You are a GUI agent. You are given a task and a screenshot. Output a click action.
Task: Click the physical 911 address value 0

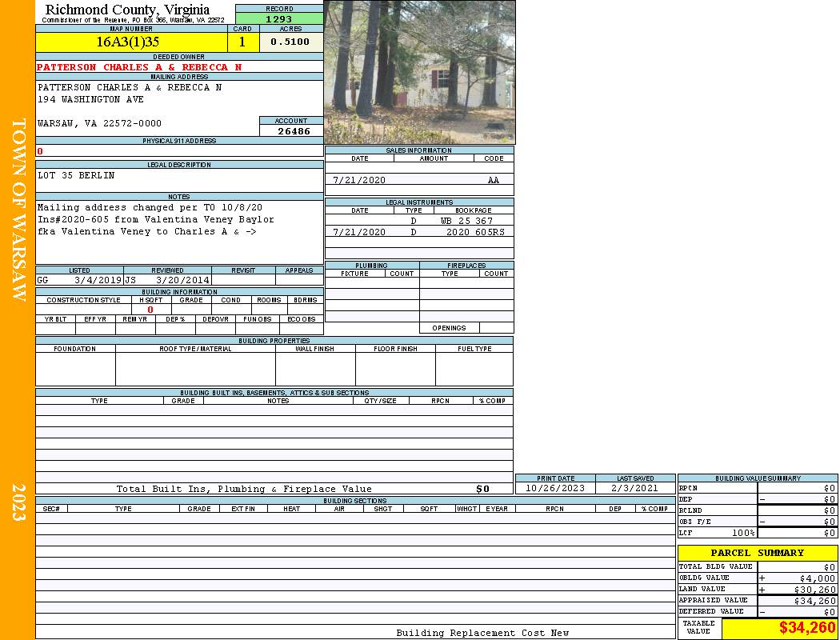pyautogui.click(x=40, y=151)
